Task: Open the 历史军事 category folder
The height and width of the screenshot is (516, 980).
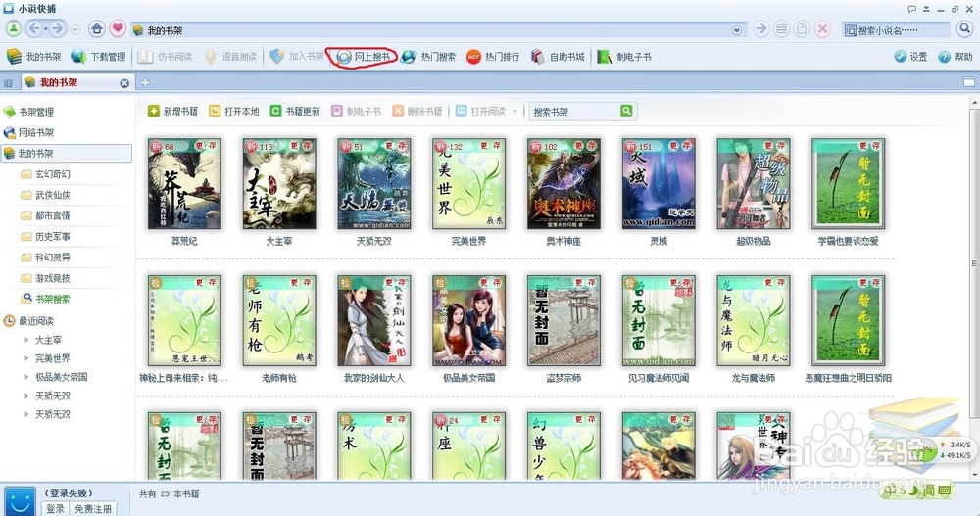Action: pos(45,237)
